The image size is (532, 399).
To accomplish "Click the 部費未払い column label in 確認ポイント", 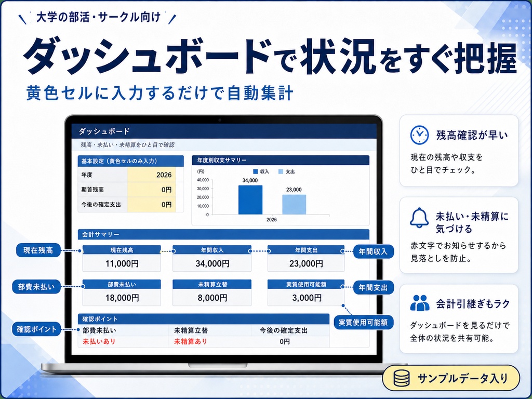I will [x=99, y=330].
